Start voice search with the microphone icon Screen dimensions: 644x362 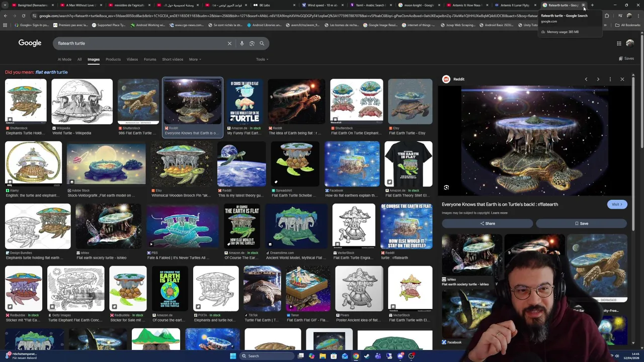click(242, 43)
